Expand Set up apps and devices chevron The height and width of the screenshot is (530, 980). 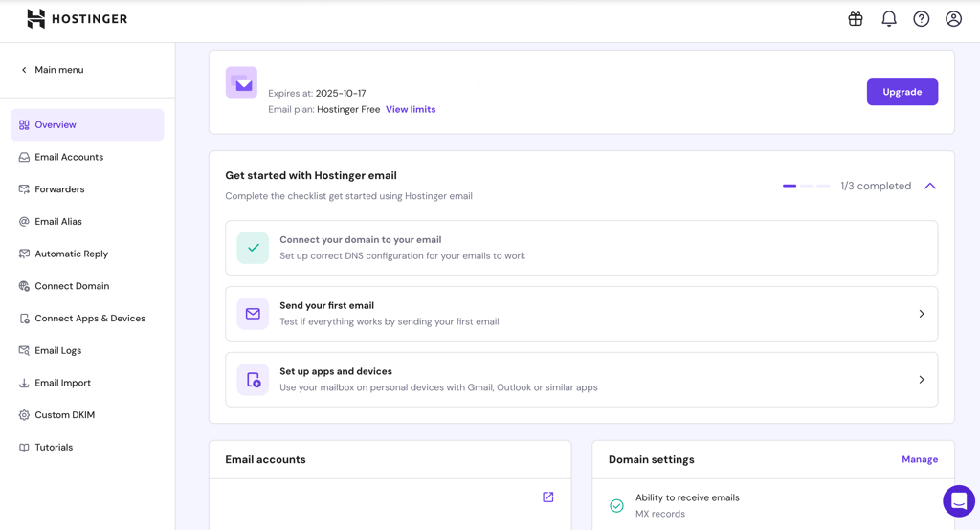pos(922,380)
